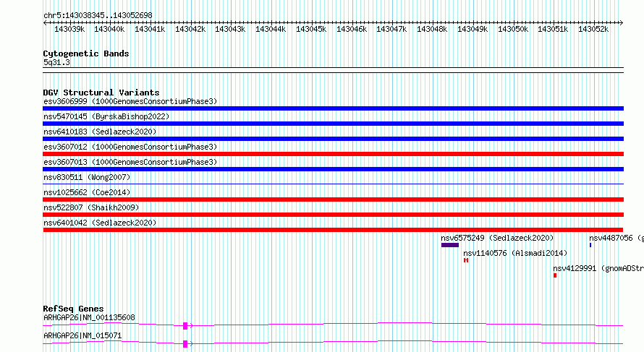
Task: Open the nsv1025662 (Coe2014) label
Action: 87,192
